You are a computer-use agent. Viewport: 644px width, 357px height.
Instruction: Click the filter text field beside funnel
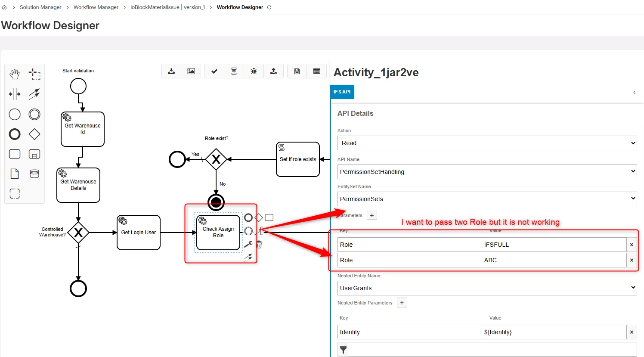[x=492, y=349]
